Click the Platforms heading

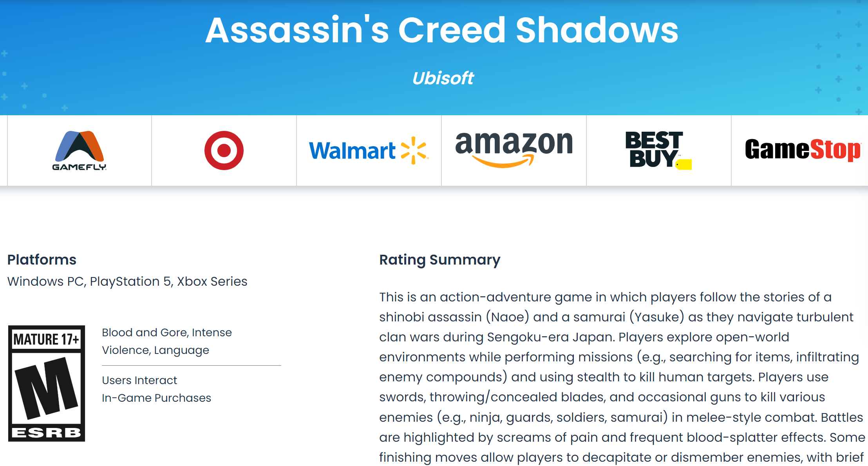pos(42,259)
